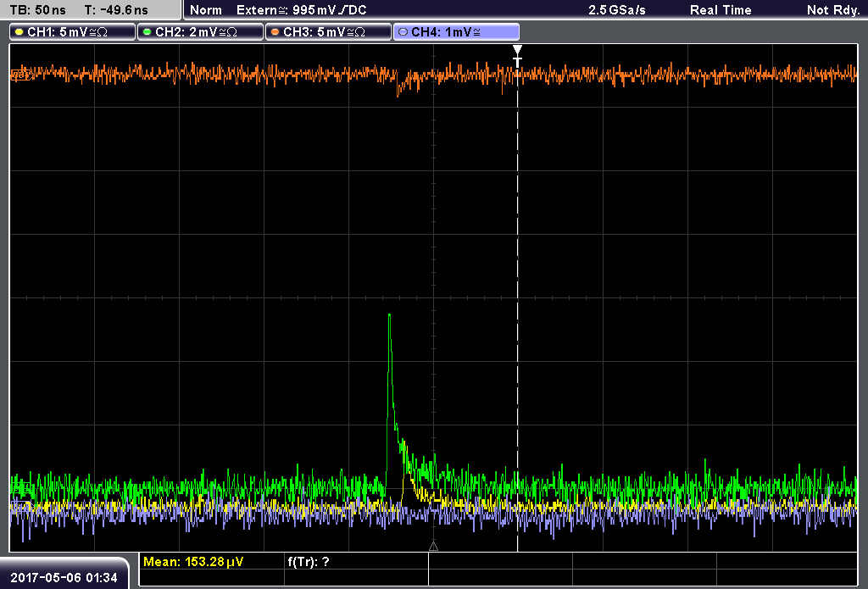This screenshot has width=868, height=589.
Task: Select the CH1 5 mV channel label
Action: coord(73,32)
